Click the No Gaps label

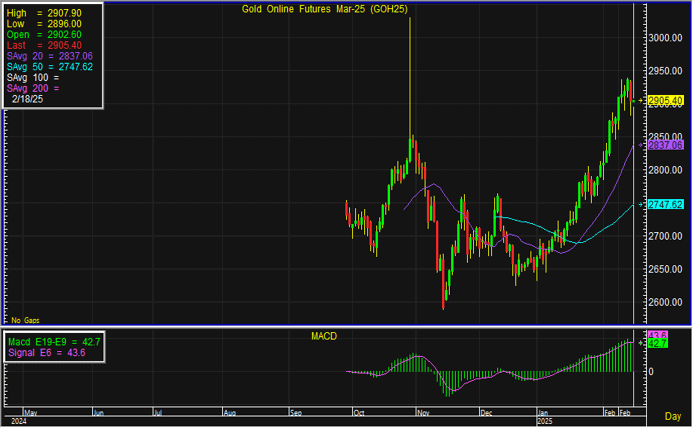23,318
